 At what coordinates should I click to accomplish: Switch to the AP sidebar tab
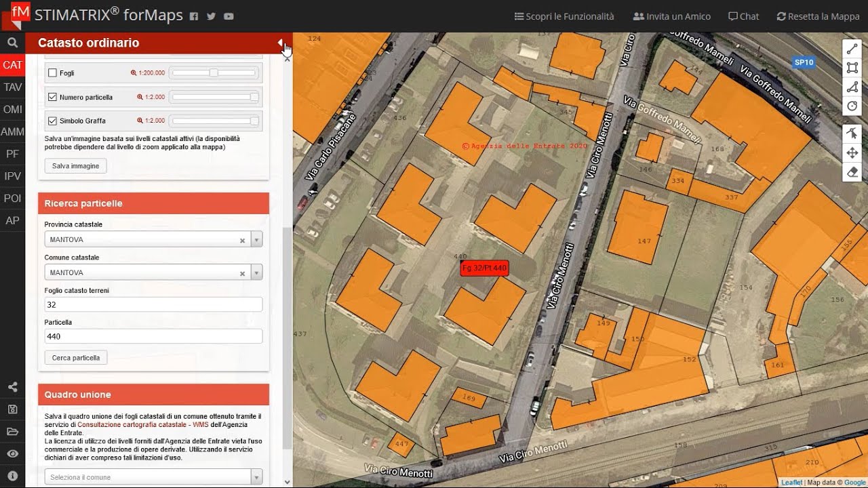(12, 220)
